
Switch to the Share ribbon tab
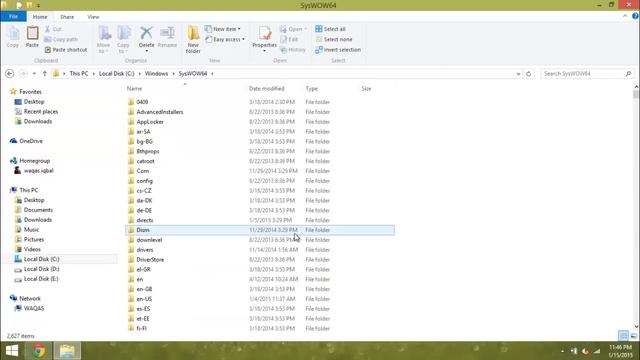click(67, 17)
